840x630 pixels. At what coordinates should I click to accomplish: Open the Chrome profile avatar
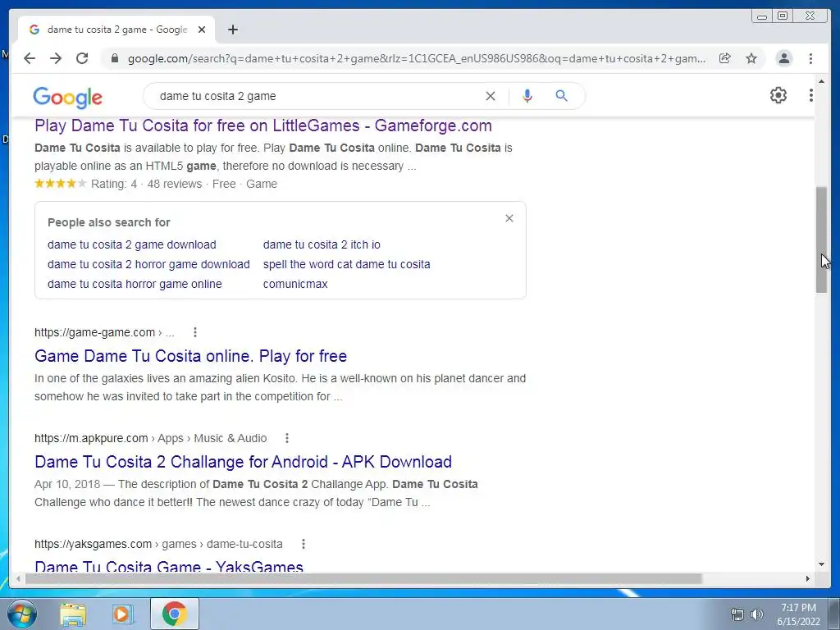click(x=783, y=58)
